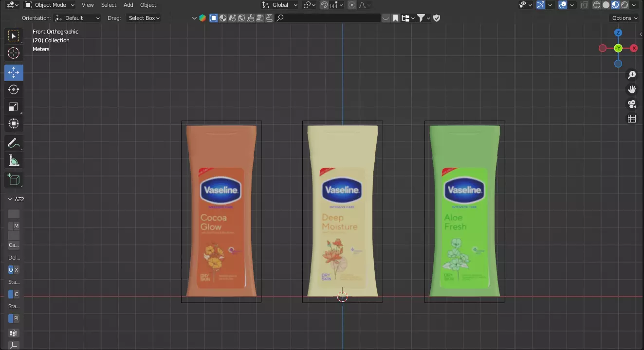Select the Add Cube tool
The image size is (644, 350).
pos(14,179)
